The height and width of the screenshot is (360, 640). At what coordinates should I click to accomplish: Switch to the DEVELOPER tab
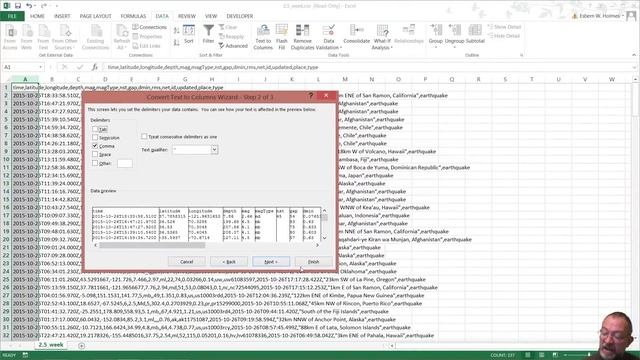(x=240, y=16)
